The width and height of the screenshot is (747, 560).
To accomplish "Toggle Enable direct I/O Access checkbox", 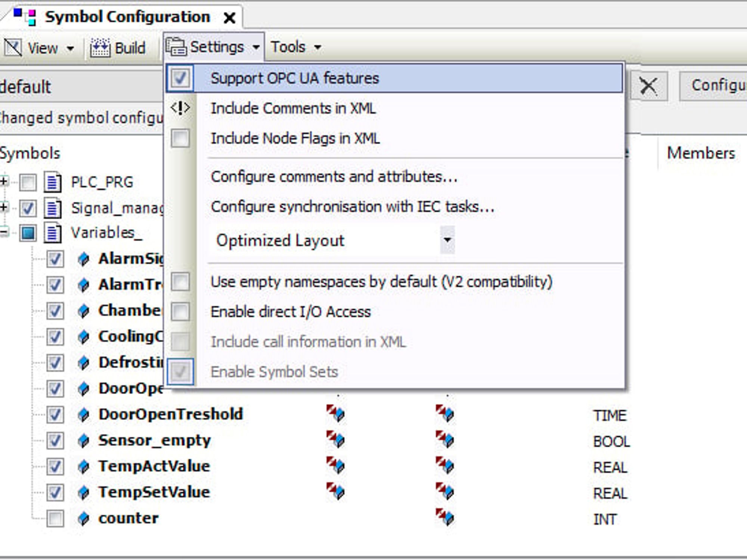I will 180,312.
